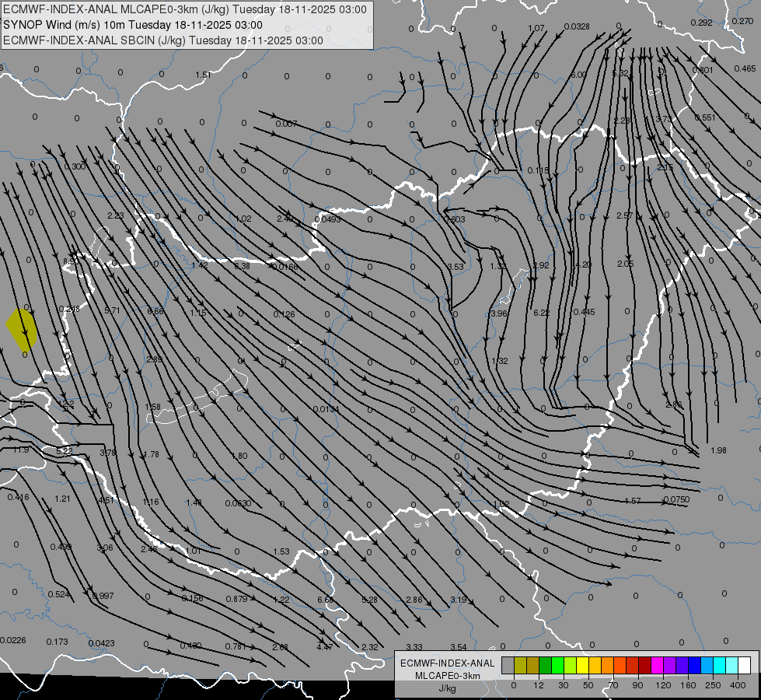Viewport: 761px width, 700px height.
Task: Click the legend tick label 120
Action: click(663, 685)
